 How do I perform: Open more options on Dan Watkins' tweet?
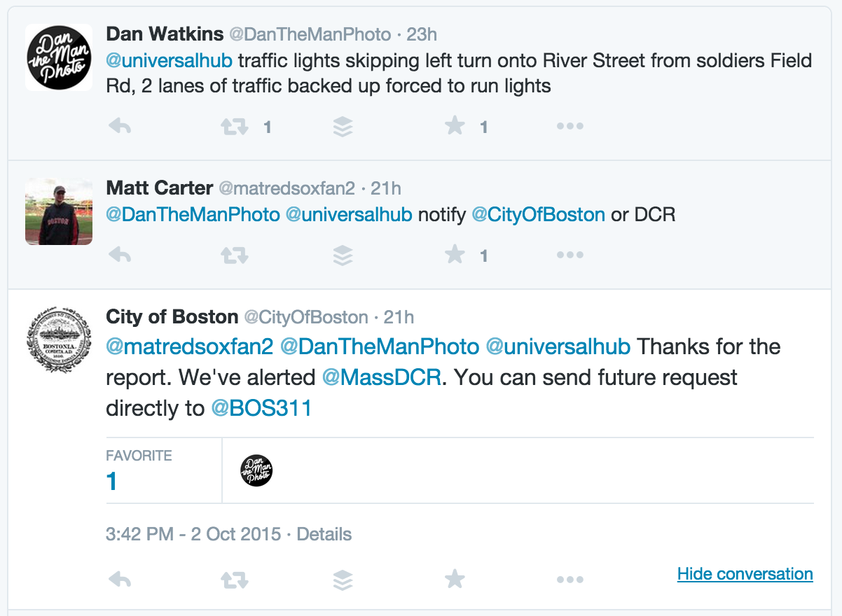tap(570, 127)
